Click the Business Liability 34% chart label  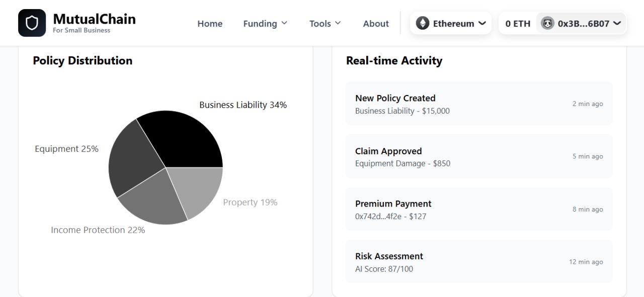243,105
